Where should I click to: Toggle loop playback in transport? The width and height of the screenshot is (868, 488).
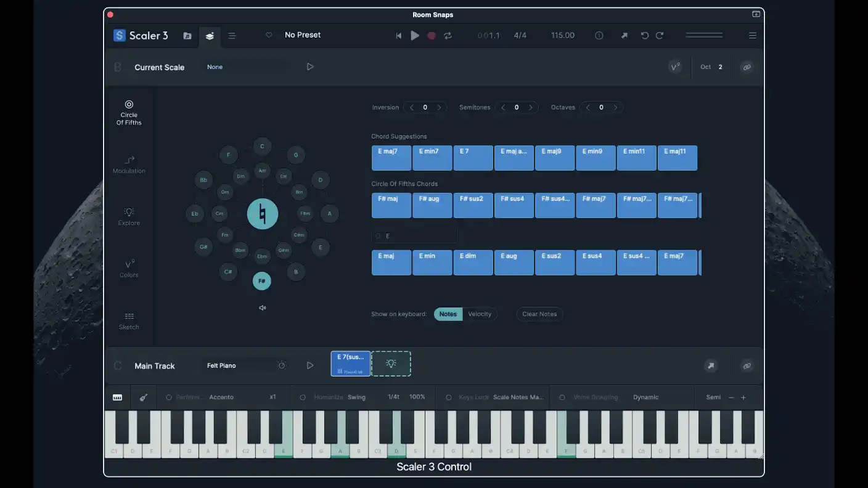448,36
